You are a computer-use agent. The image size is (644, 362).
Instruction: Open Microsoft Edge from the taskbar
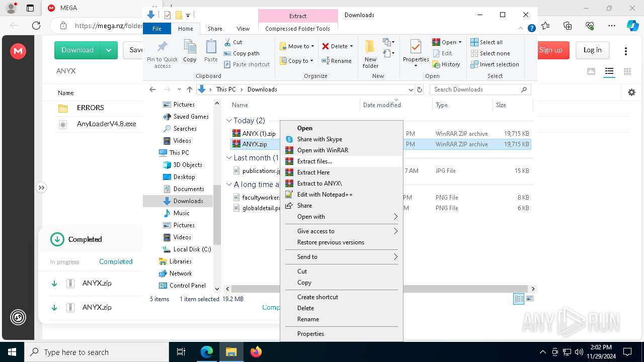[207, 352]
